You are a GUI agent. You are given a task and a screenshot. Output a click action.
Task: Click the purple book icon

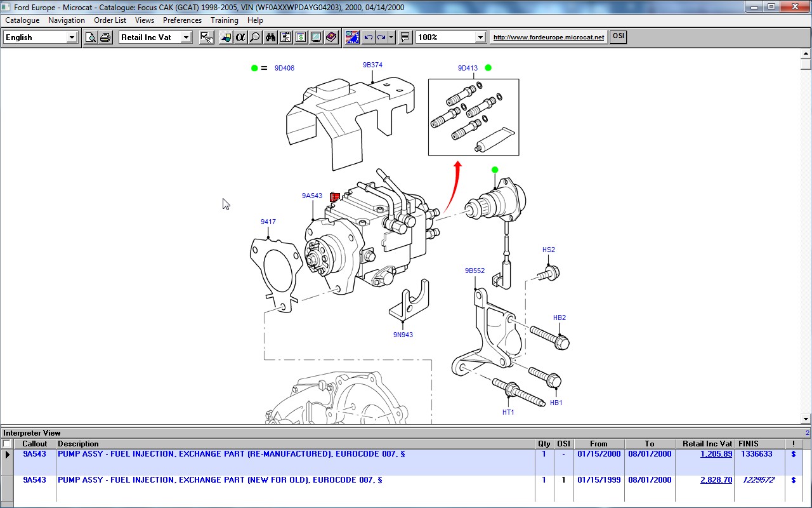[331, 37]
